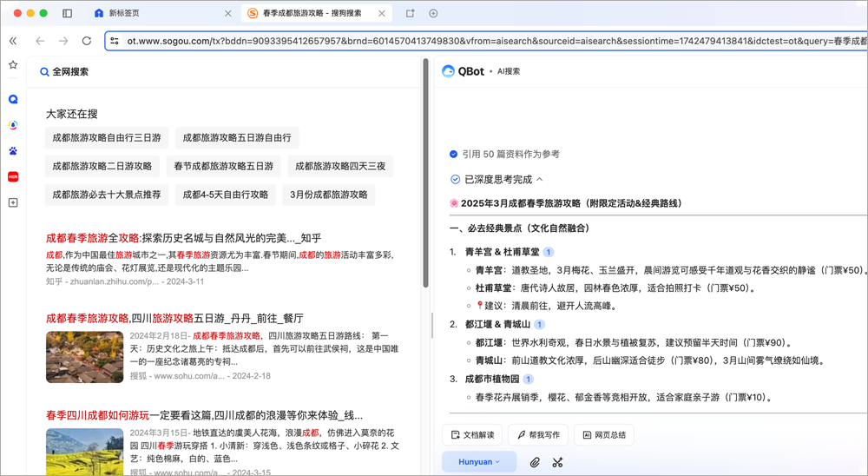Click the red Xiaohongshu sidebar icon
868x476 pixels.
pos(13,176)
